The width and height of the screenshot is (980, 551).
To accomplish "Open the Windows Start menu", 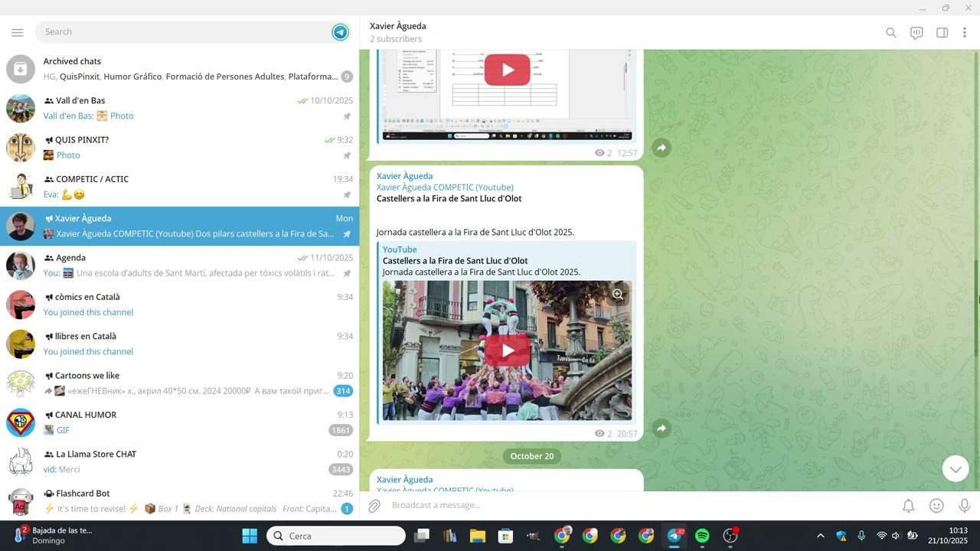I will tap(250, 536).
